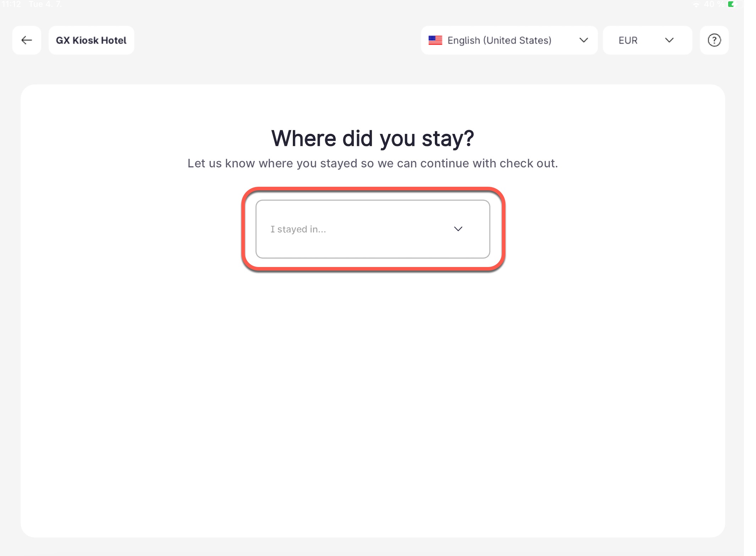756x556 pixels.
Task: Tap the battery icon in status bar
Action: coord(732,4)
